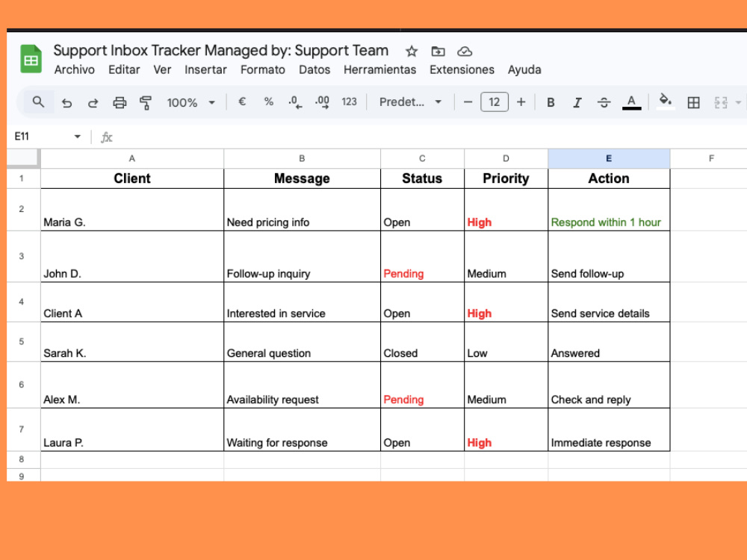Click the name box showing E11
The image size is (747, 560).
click(x=22, y=137)
